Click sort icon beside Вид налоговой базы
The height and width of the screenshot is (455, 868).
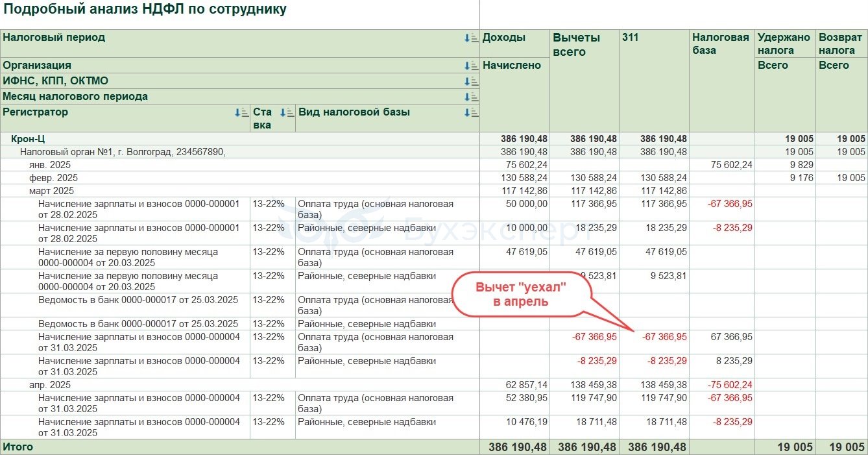click(x=471, y=112)
